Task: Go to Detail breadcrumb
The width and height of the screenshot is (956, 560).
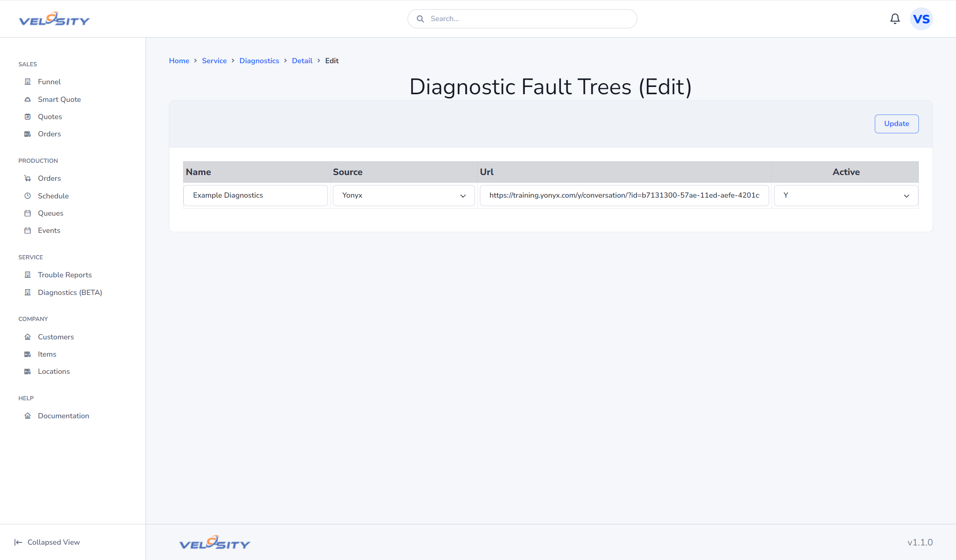Action: coord(302,61)
